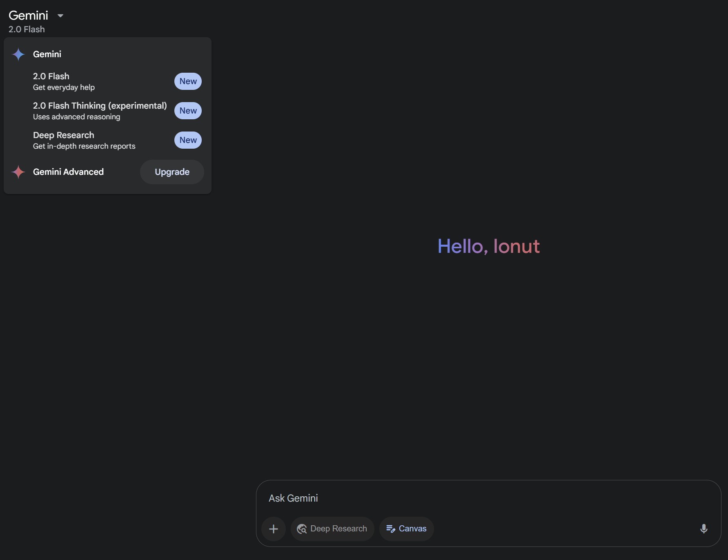This screenshot has width=728, height=560.
Task: Click Upgrade to get Gemini Advanced
Action: tap(171, 172)
